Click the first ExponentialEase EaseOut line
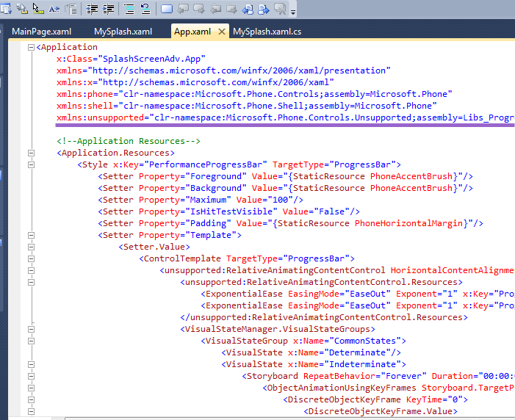 coord(357,294)
